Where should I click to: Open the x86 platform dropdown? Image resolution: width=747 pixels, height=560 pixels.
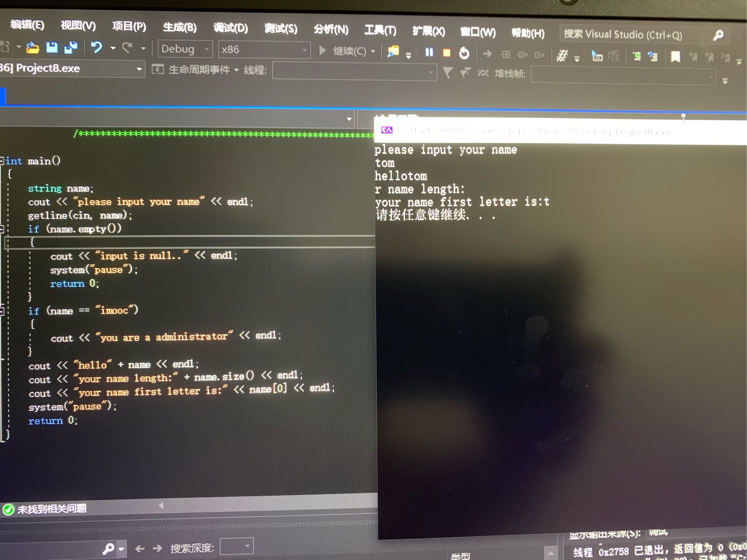pos(264,50)
